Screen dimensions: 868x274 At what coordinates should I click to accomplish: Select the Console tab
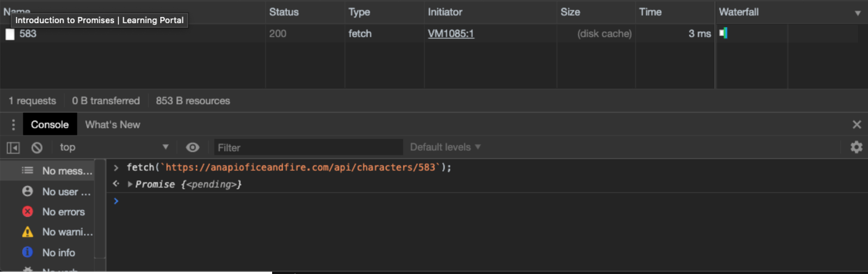pos(50,125)
